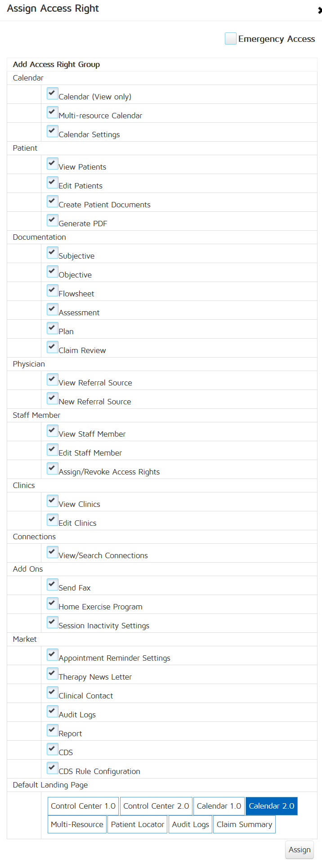
Task: Disable the Edit Clinics right
Action: [53, 520]
